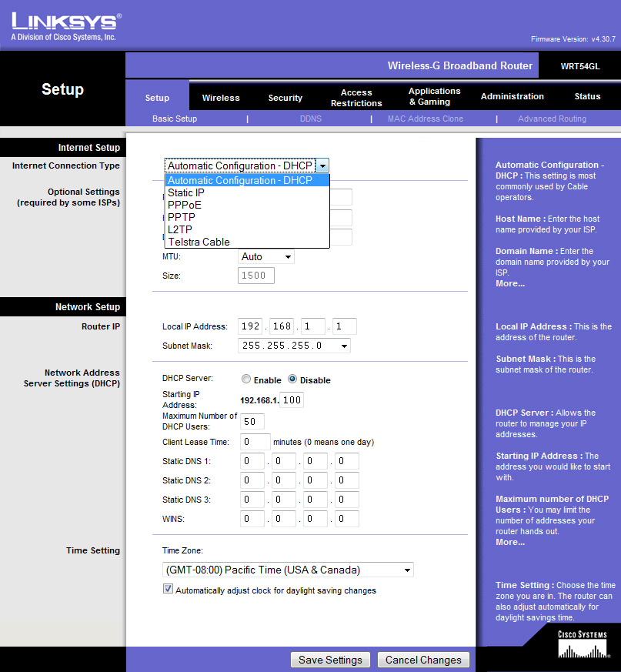The width and height of the screenshot is (621, 672).
Task: Click the Router IP label
Action: 101,326
